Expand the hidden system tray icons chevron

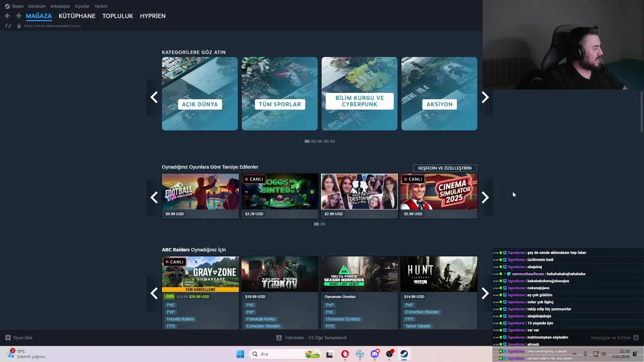pyautogui.click(x=575, y=354)
